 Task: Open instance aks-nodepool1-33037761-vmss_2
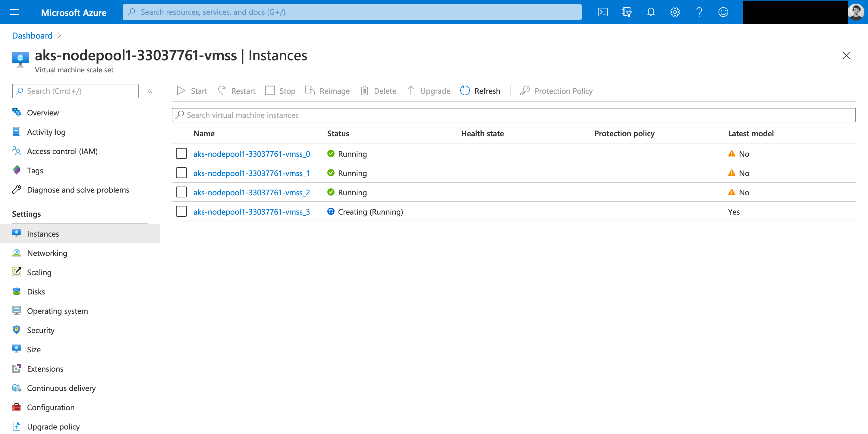click(x=251, y=192)
